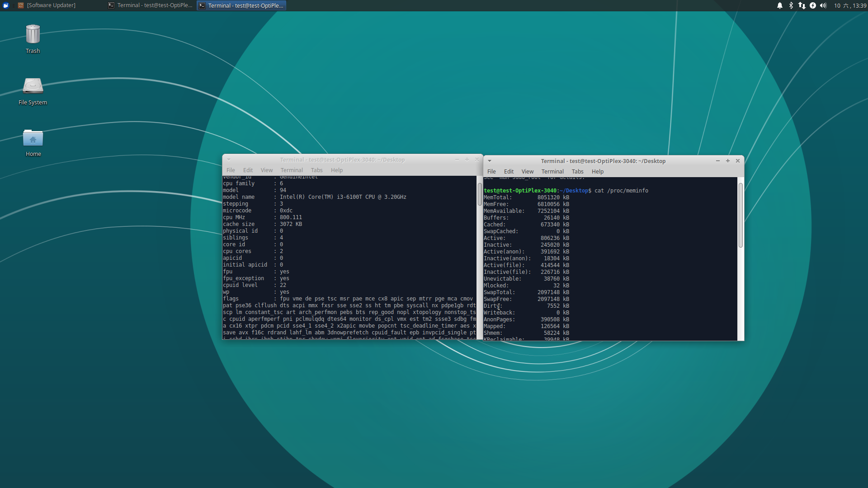
Task: Open Terminal menu in the meminfo window
Action: point(552,172)
